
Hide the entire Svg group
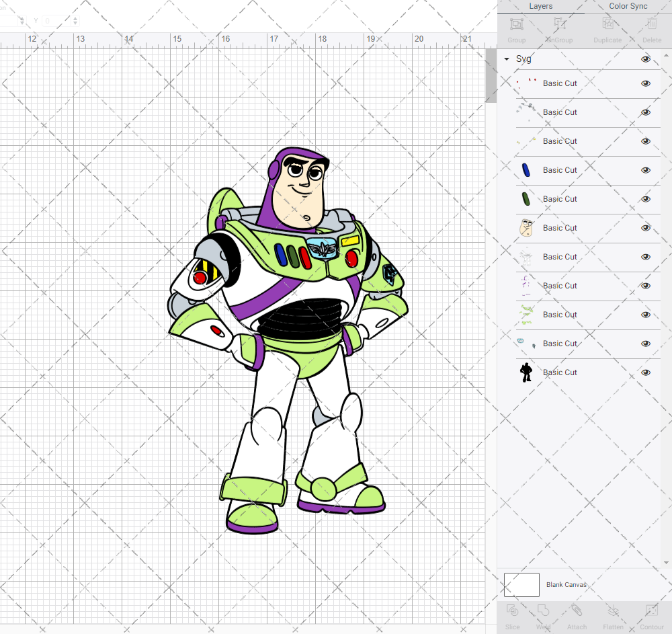click(645, 59)
